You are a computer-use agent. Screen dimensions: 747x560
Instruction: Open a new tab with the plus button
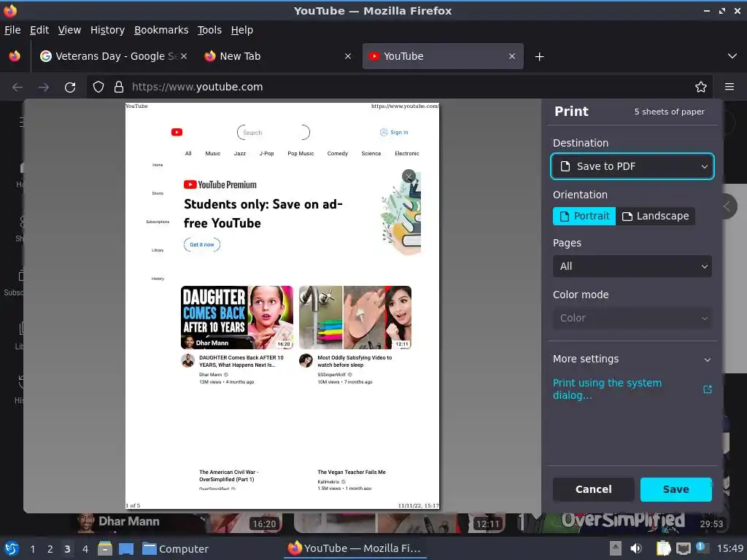click(539, 57)
